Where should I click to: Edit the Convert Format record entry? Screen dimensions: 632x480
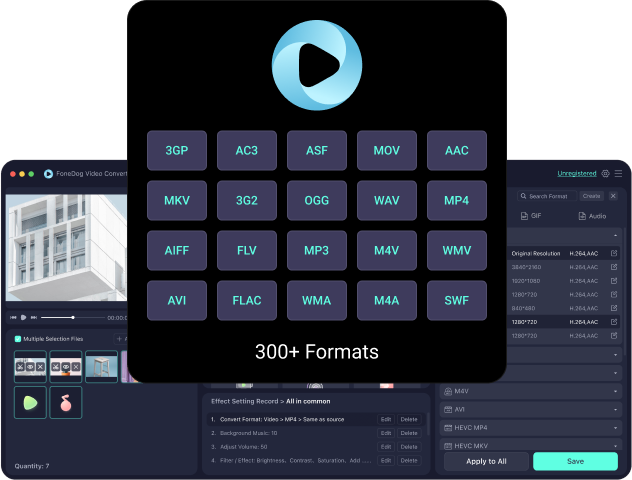(x=386, y=420)
